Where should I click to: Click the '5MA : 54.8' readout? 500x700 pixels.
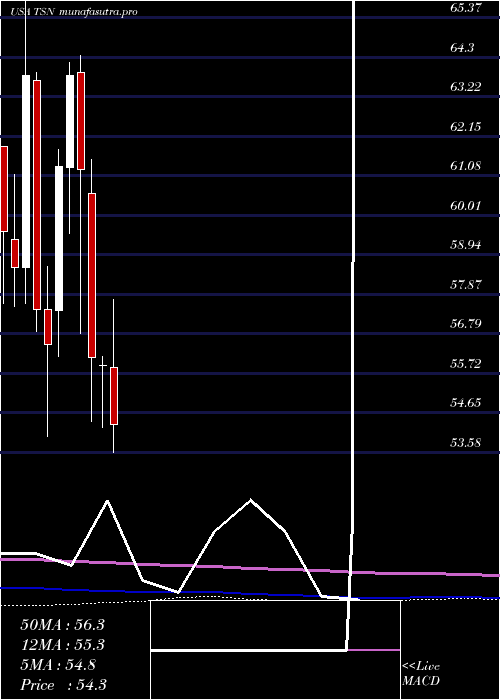click(58, 665)
